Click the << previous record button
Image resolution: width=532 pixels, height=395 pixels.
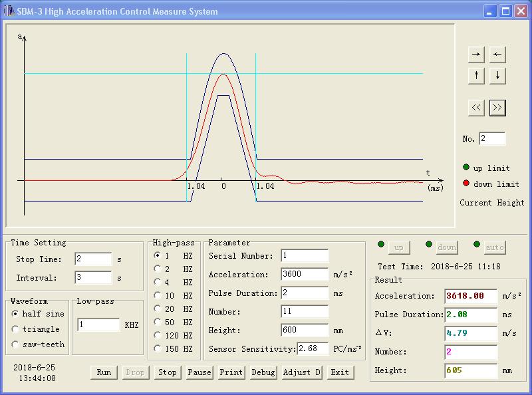(476, 108)
